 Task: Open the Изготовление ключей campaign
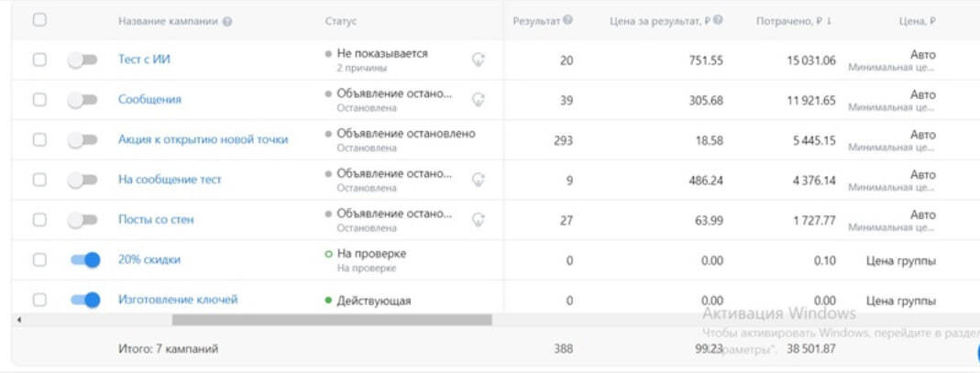(x=178, y=300)
